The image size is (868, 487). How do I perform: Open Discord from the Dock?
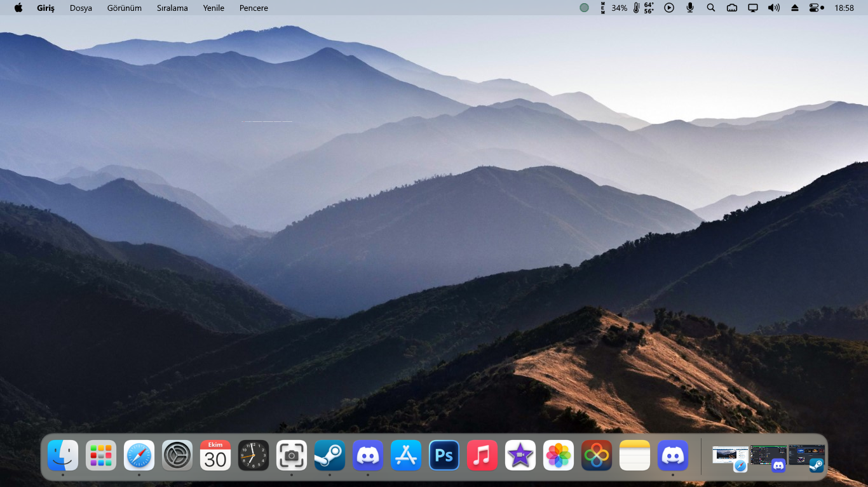point(367,455)
